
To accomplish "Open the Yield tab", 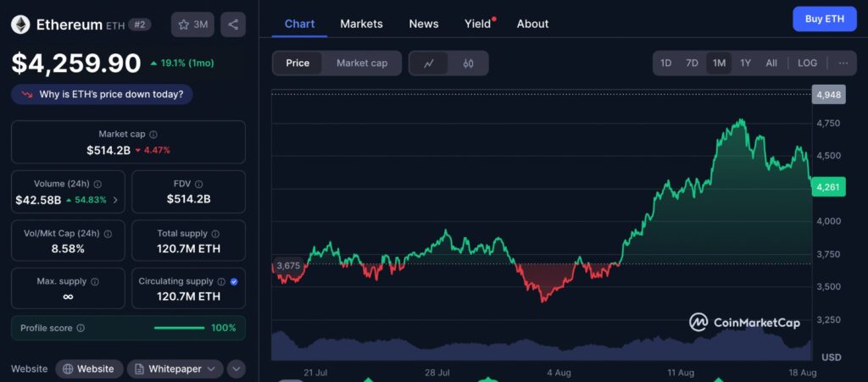I will [478, 24].
